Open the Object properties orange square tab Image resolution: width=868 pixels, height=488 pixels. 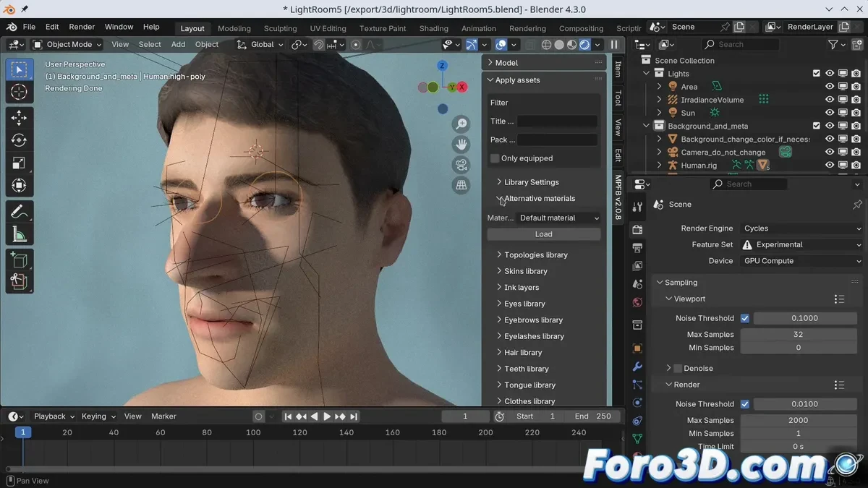tap(637, 348)
